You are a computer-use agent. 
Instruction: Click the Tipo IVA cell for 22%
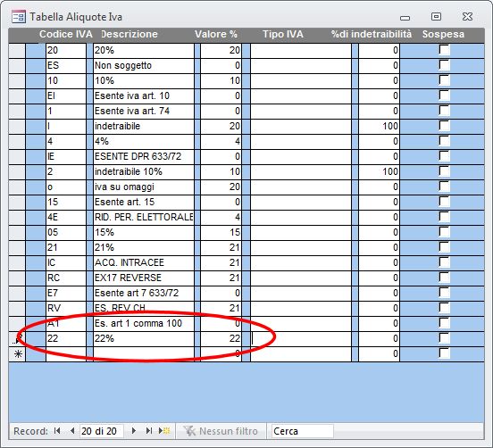click(x=301, y=338)
